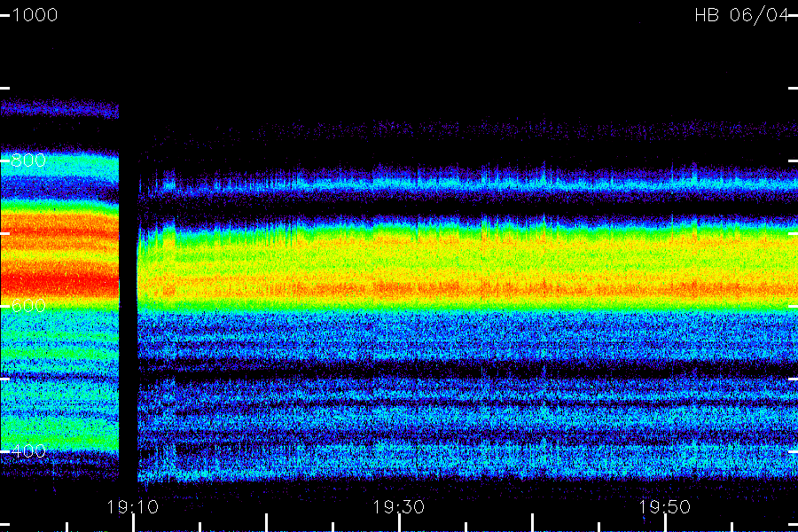This screenshot has height=532, width=798.
Task: Click the 800 frequency axis label
Action: [28, 160]
